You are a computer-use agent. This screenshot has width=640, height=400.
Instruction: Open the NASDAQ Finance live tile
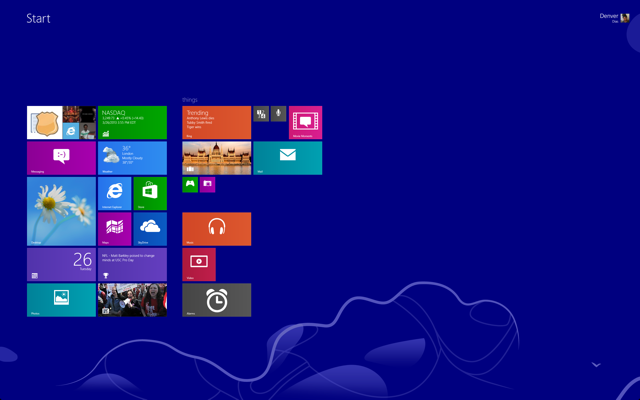pyautogui.click(x=132, y=122)
